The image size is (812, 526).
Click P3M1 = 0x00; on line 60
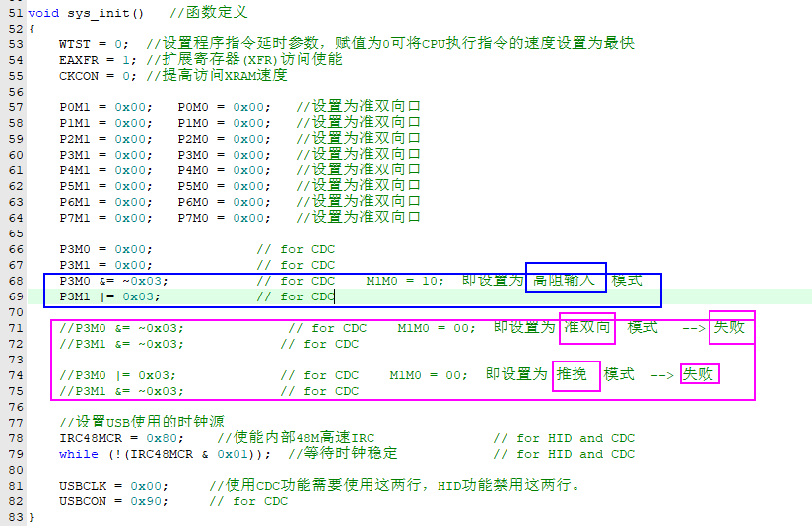pyautogui.click(x=105, y=155)
